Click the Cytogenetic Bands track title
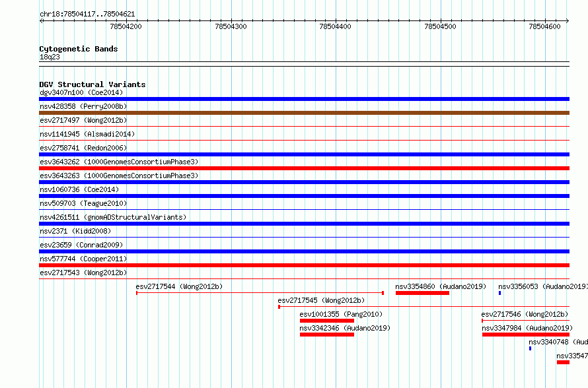This screenshot has height=388, width=588. [79, 49]
